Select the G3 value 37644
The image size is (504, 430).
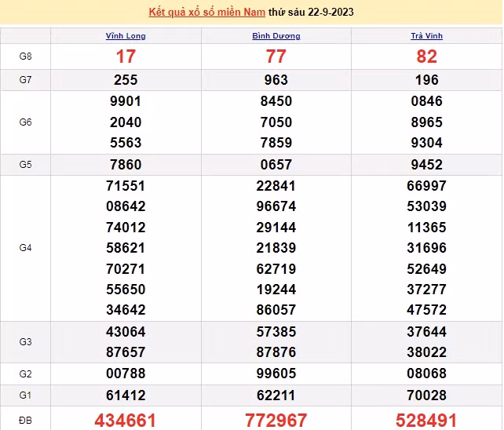click(426, 332)
